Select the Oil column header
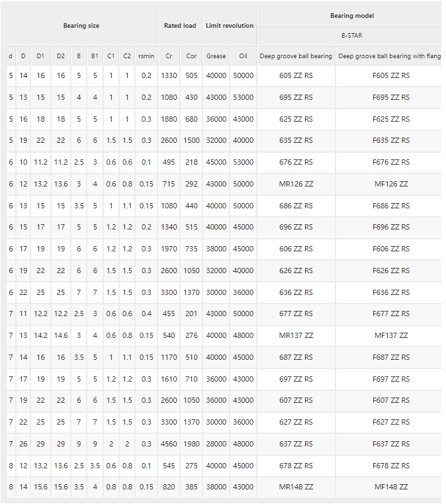Image resolution: width=446 pixels, height=504 pixels. pos(243,56)
